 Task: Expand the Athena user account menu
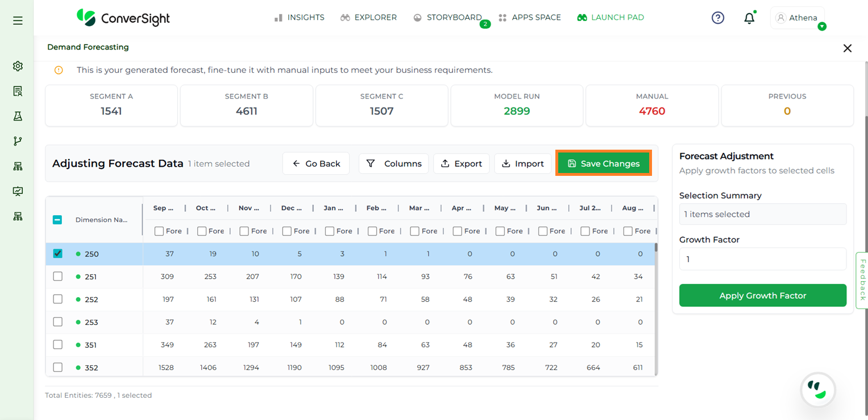[x=797, y=18]
